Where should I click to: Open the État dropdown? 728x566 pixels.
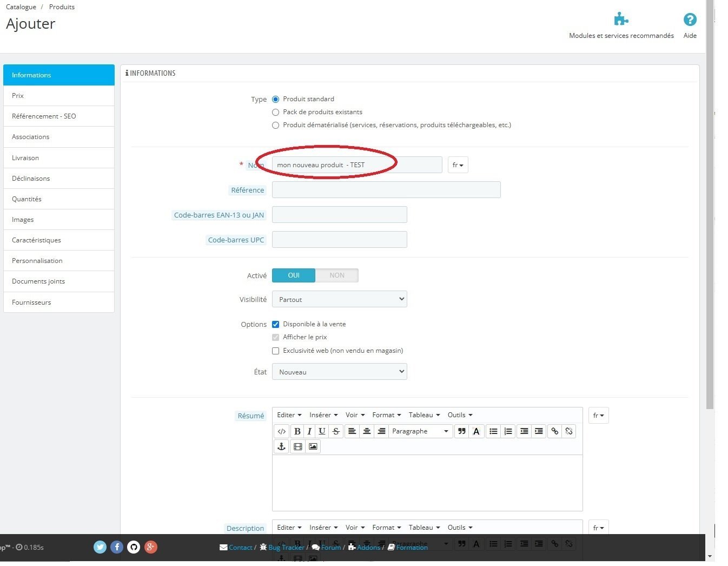point(340,372)
